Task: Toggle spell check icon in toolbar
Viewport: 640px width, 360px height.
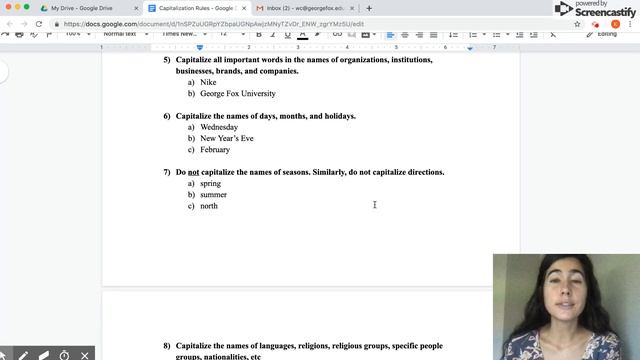Action: point(34,35)
